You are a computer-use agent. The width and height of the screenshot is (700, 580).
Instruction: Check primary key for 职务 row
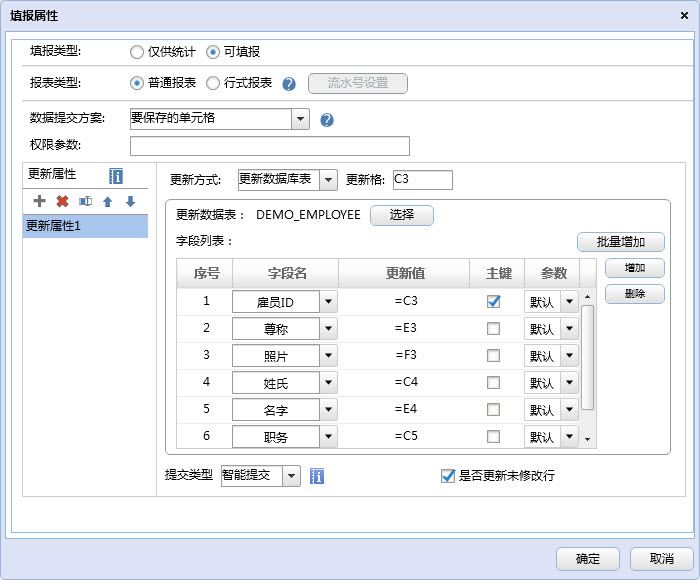tap(493, 436)
